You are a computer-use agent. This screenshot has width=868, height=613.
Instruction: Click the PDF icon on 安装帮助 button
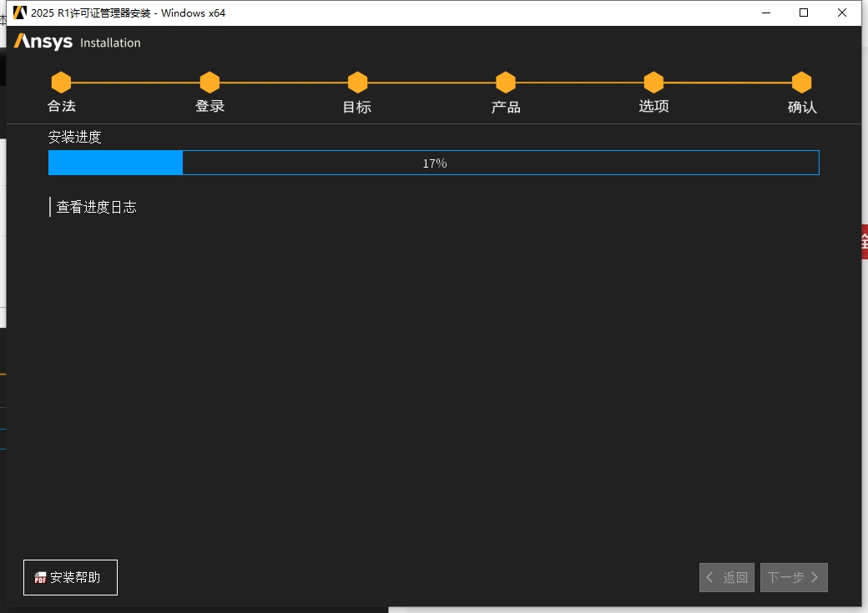[x=40, y=578]
